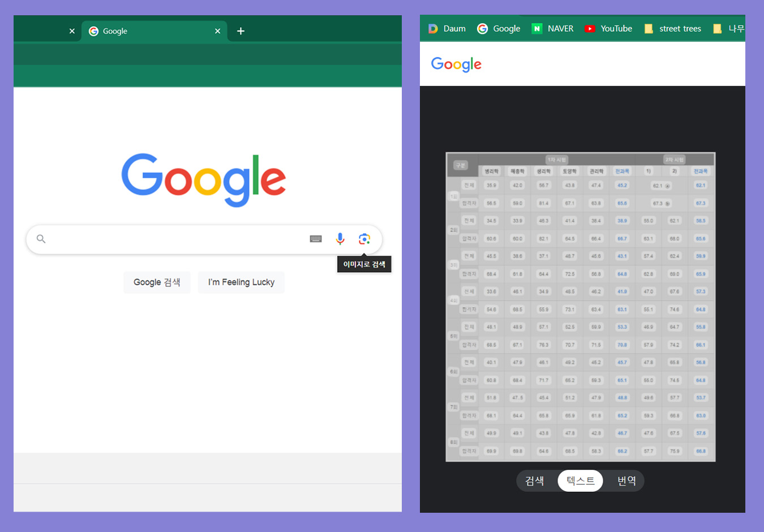Close the Google tab
The image size is (764, 532).
[217, 31]
